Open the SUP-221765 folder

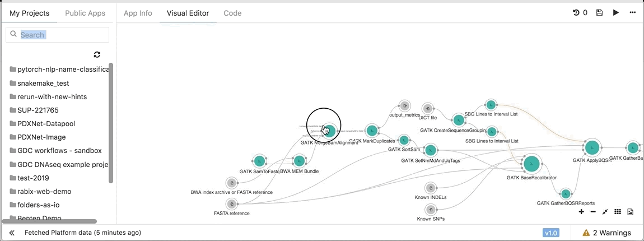(x=34, y=110)
